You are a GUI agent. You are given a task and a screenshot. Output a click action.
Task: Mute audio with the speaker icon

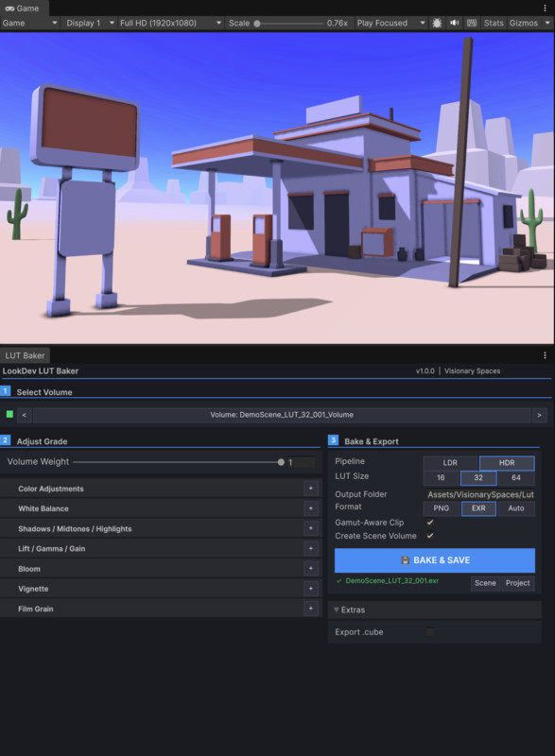point(454,23)
